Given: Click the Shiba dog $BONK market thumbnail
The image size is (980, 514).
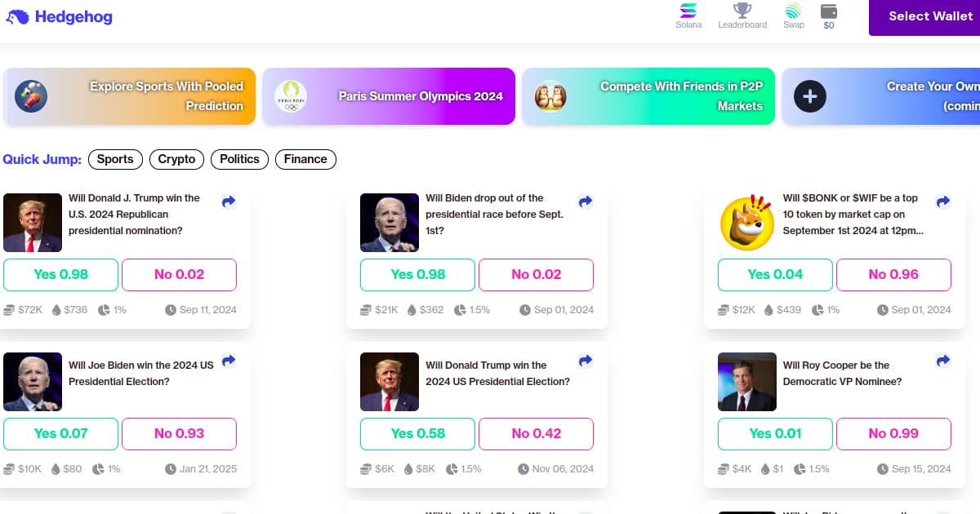Looking at the screenshot, I should (747, 223).
